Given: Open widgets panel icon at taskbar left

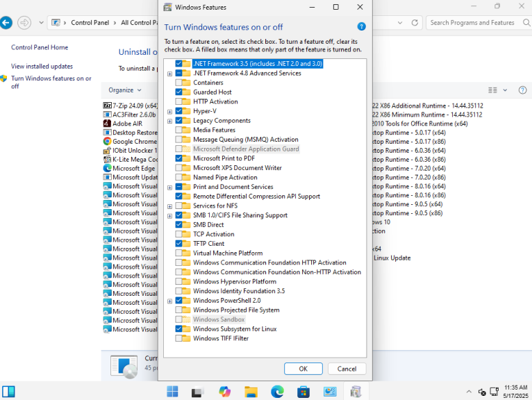Looking at the screenshot, I should [x=8, y=392].
